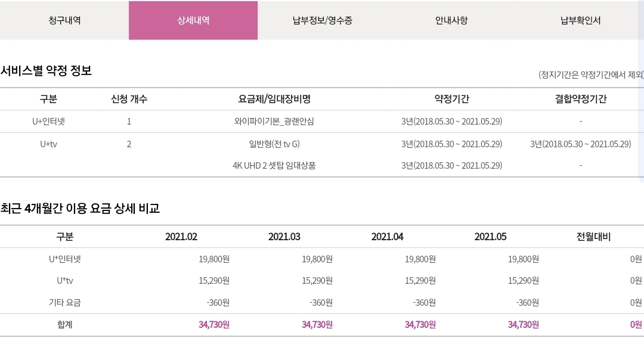Image resolution: width=644 pixels, height=338 pixels.
Task: Click the 합계 row label
Action: click(x=64, y=325)
